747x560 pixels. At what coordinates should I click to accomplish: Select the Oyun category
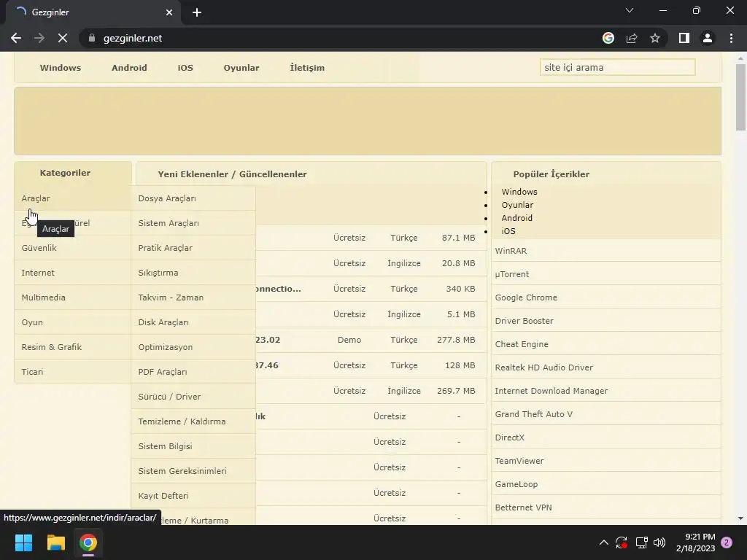(x=73, y=322)
